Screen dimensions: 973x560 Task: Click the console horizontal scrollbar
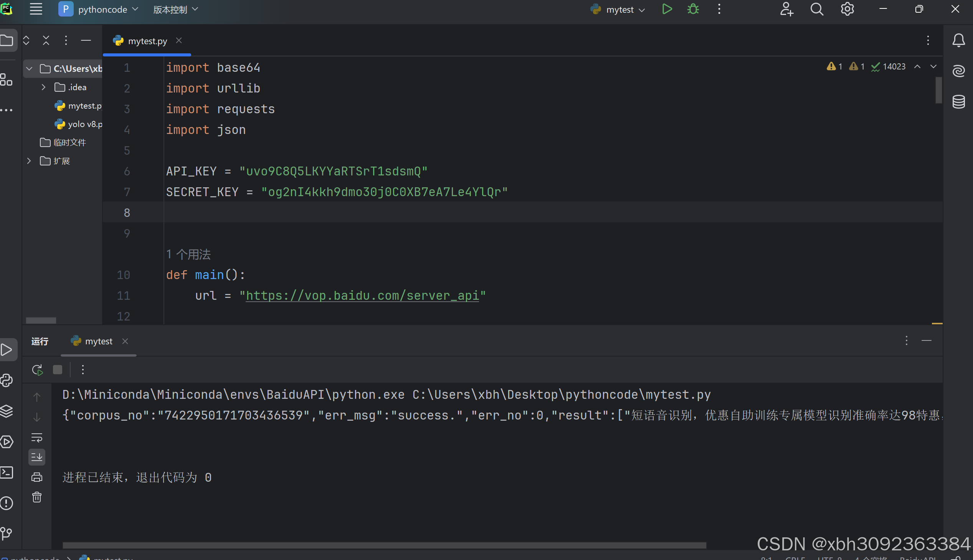[x=384, y=545]
